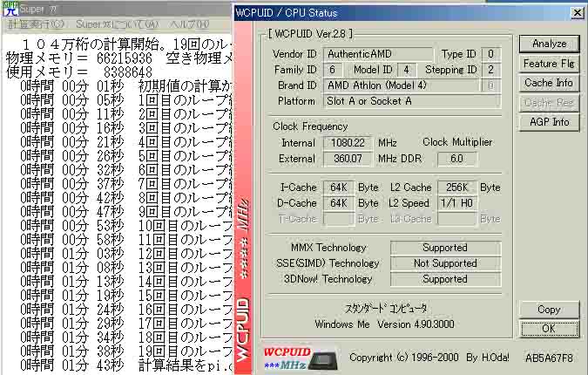Image resolution: width=588 pixels, height=375 pixels.
Task: Click the Clock Frequency section label
Action: (310, 126)
